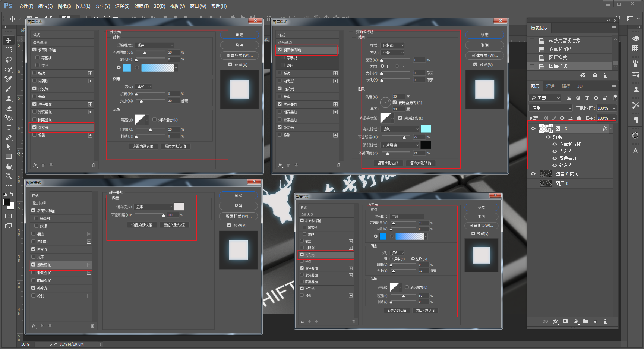Click the cyan 高光模式 color swatch

[426, 129]
